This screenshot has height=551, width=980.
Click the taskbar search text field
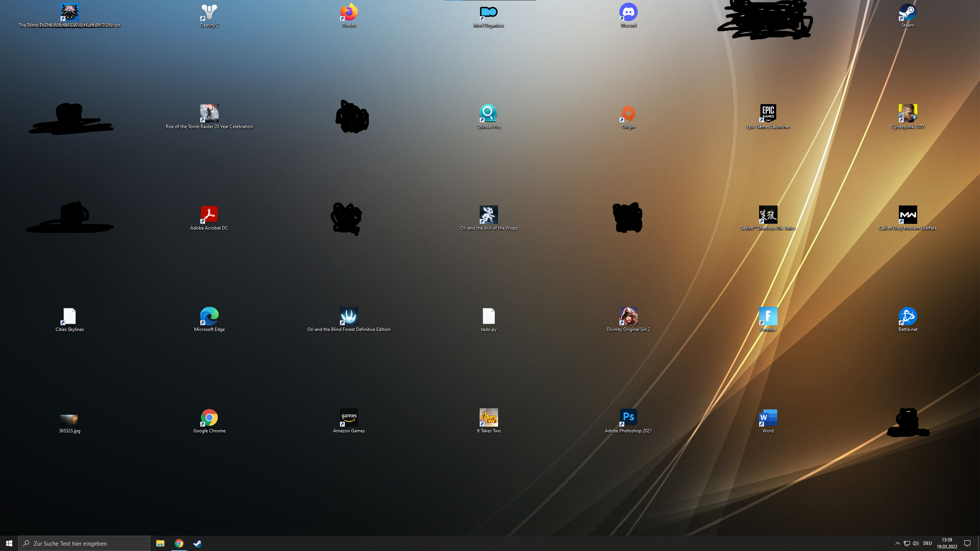point(84,543)
